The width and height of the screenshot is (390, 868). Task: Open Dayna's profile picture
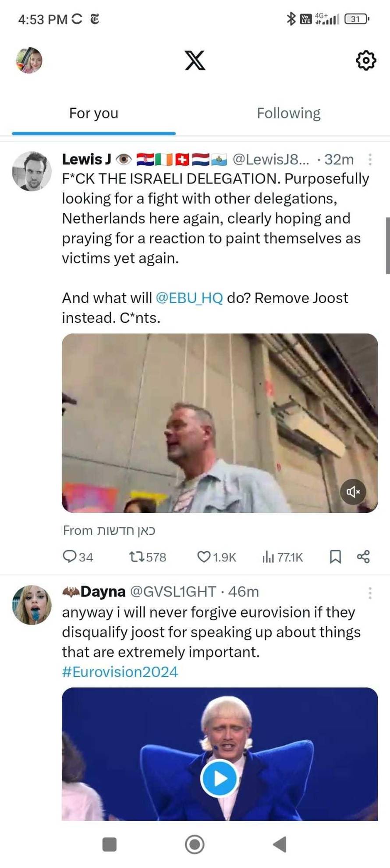32,605
